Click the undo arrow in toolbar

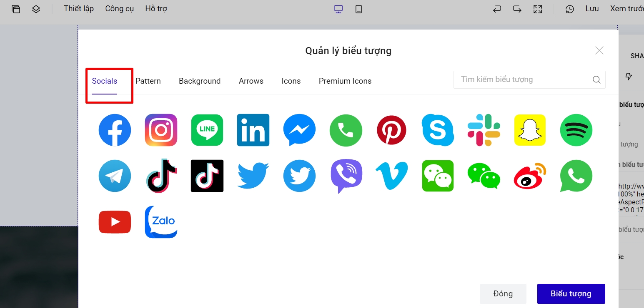(497, 9)
